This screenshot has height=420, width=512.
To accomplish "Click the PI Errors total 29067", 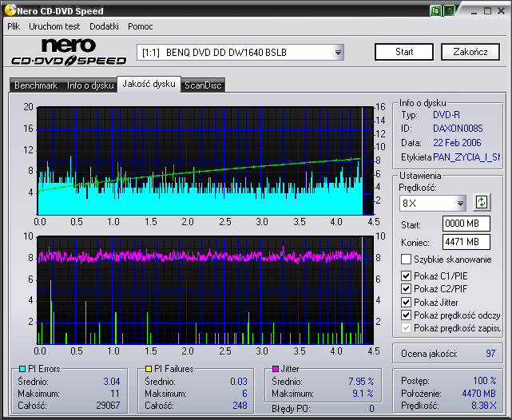I will pos(108,406).
